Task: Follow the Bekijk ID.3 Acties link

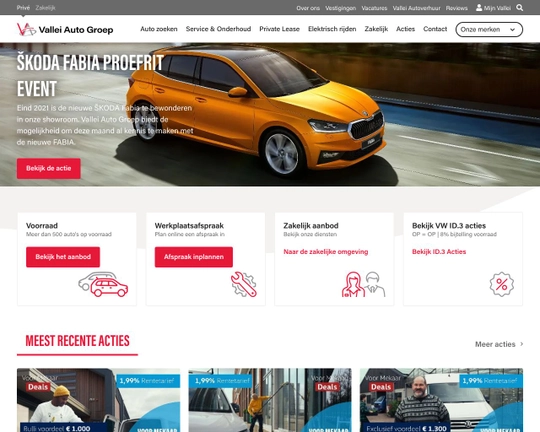Action: point(439,252)
